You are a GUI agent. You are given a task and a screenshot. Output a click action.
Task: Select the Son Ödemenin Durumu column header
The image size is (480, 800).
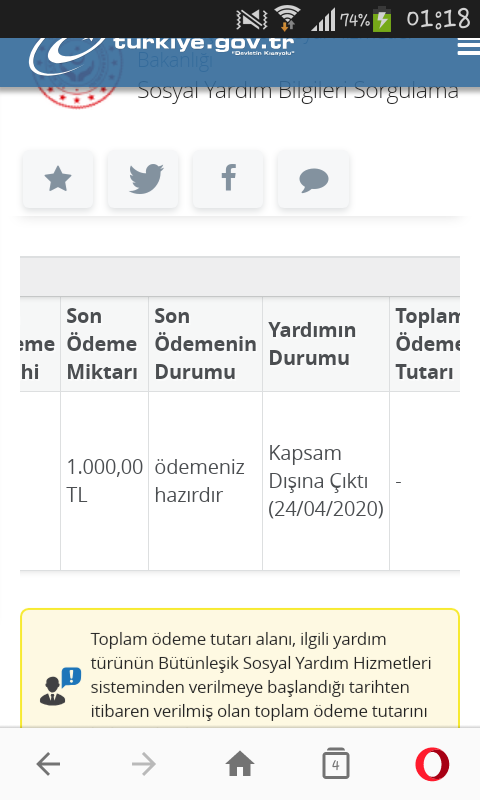[x=206, y=344]
